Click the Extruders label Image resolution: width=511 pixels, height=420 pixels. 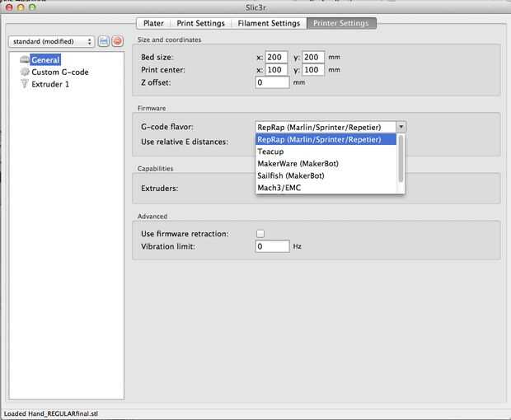[160, 189]
